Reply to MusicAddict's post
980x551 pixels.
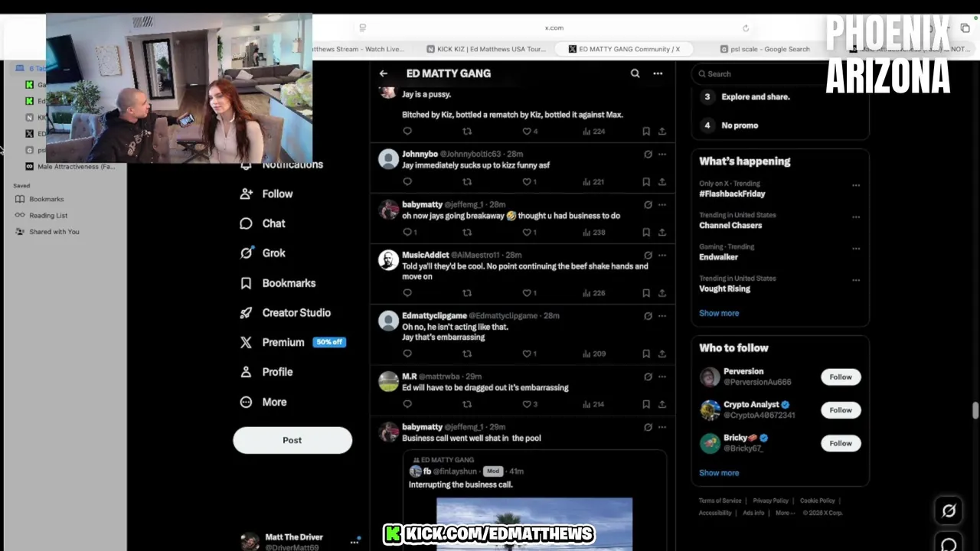point(407,293)
